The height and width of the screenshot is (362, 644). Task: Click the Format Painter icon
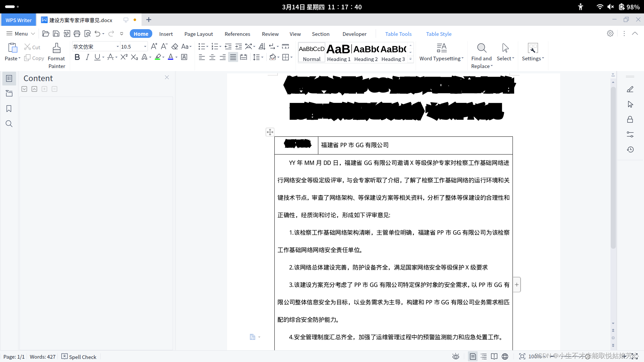(56, 49)
